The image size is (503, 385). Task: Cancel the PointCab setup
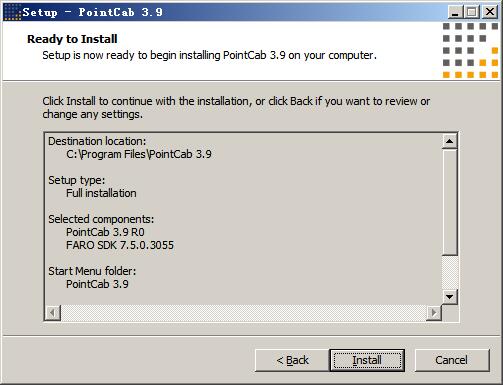452,360
